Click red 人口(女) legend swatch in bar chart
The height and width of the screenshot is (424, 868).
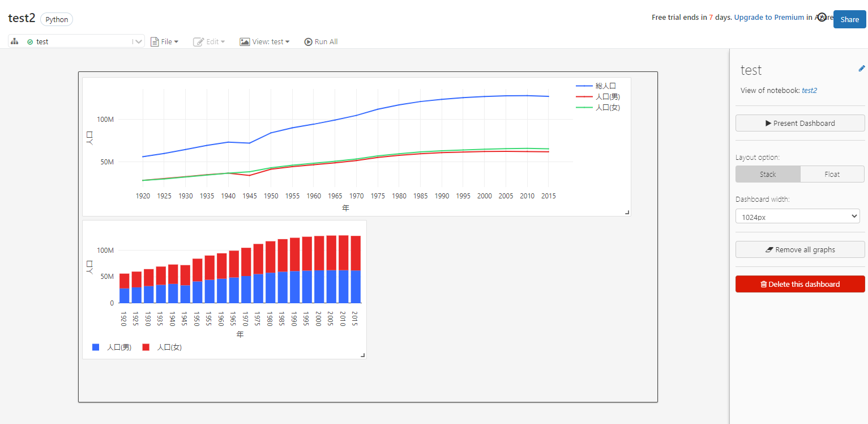(x=146, y=347)
